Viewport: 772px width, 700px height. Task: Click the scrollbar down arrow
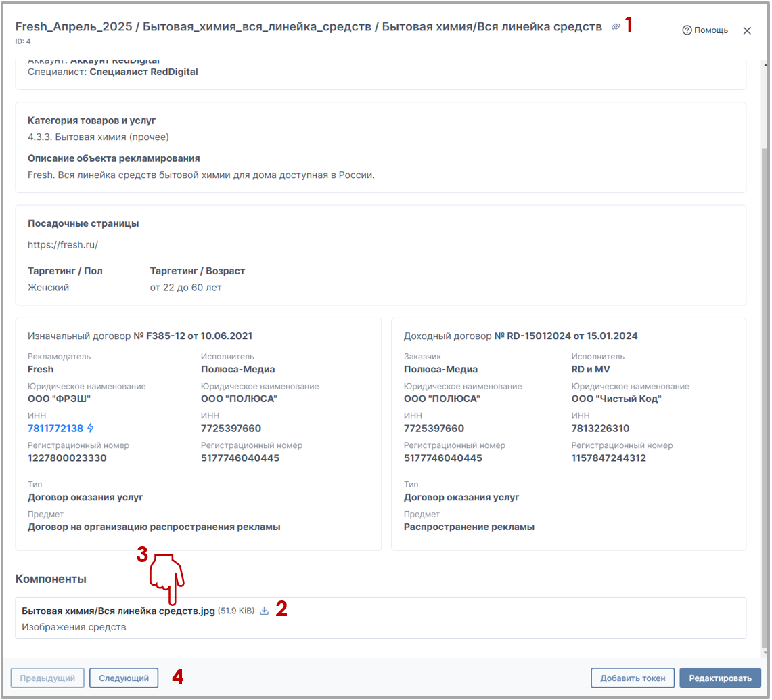pyautogui.click(x=765, y=653)
